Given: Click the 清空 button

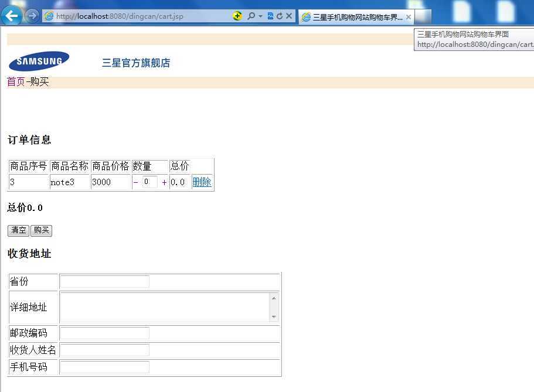Looking at the screenshot, I should 18,230.
